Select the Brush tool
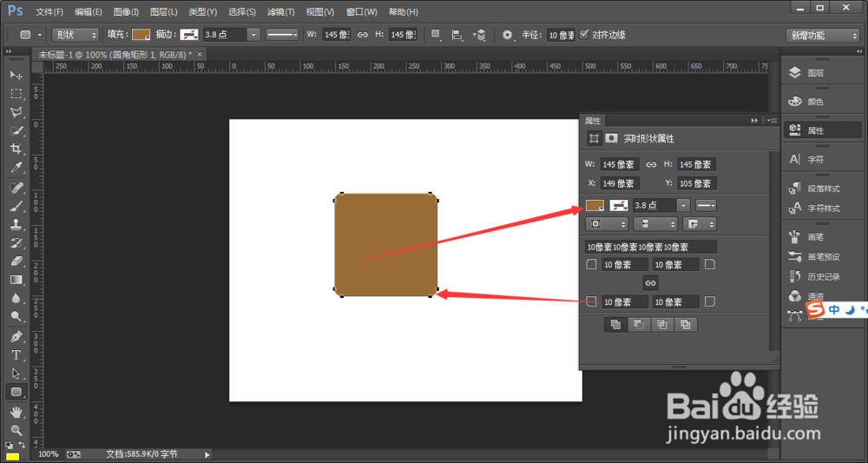This screenshot has height=463, width=868. pyautogui.click(x=16, y=206)
